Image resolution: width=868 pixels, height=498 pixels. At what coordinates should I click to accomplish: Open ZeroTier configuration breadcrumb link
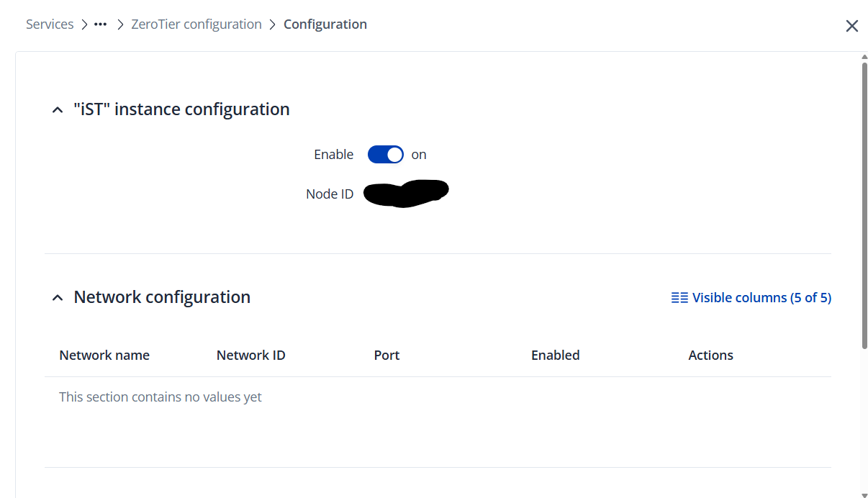[196, 24]
